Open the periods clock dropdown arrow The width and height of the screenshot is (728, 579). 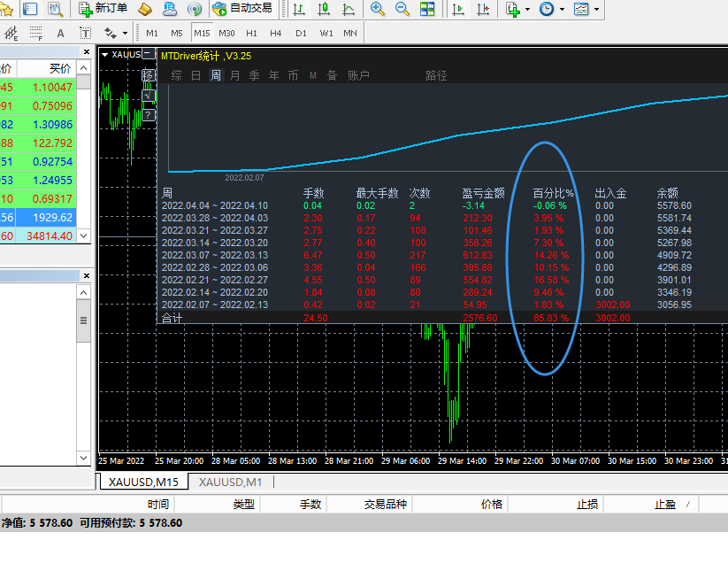562,9
